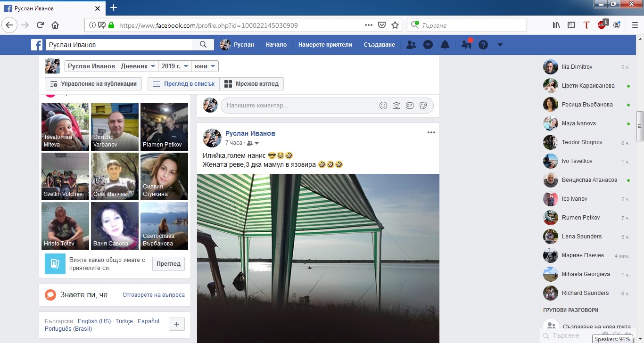Switch language to Português (Brasil)
This screenshot has width=644, height=343.
68,329
